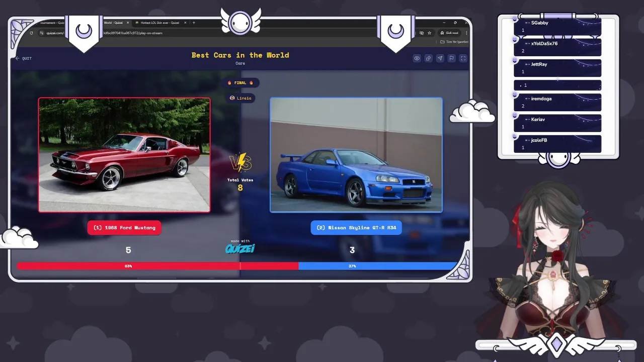Click voter Keriav in chat list
Screen dimensions: 644x362
[x=557, y=123]
